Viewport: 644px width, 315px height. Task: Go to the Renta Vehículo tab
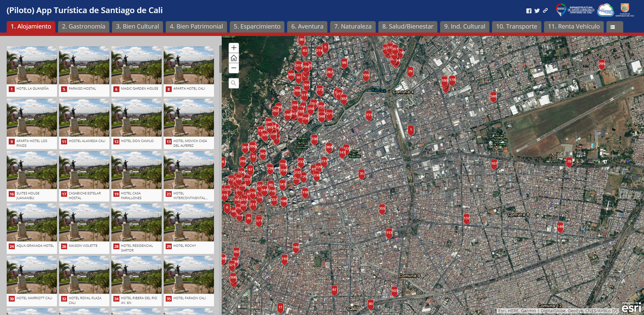tap(574, 27)
